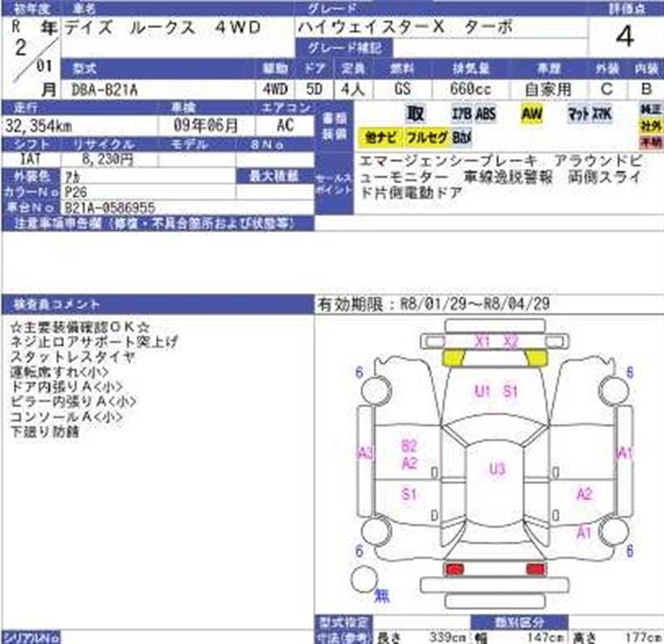
Task: Click the color number P26
Action: (76, 193)
